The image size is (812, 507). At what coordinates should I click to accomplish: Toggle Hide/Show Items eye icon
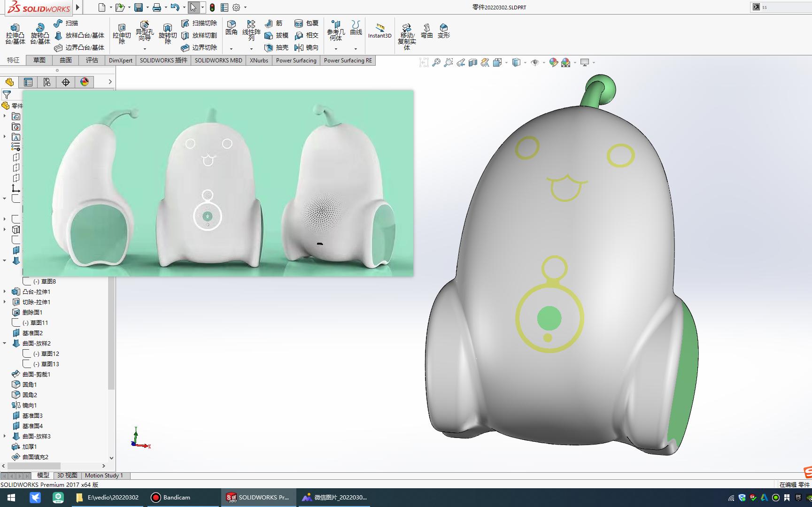coord(536,62)
